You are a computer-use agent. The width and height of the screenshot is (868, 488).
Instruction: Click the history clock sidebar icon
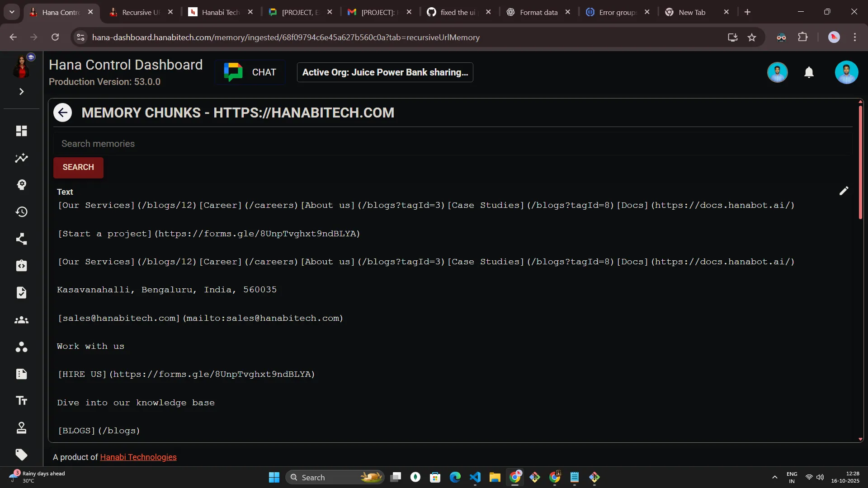(21, 212)
